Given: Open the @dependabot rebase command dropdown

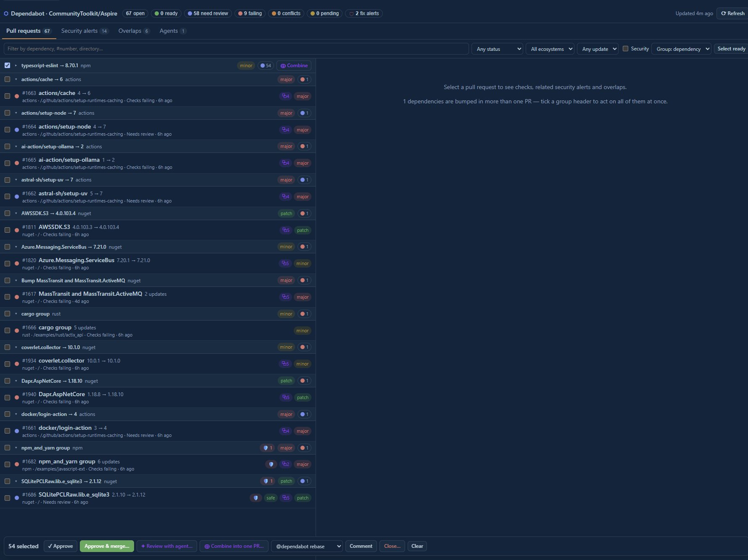Looking at the screenshot, I should (307, 546).
